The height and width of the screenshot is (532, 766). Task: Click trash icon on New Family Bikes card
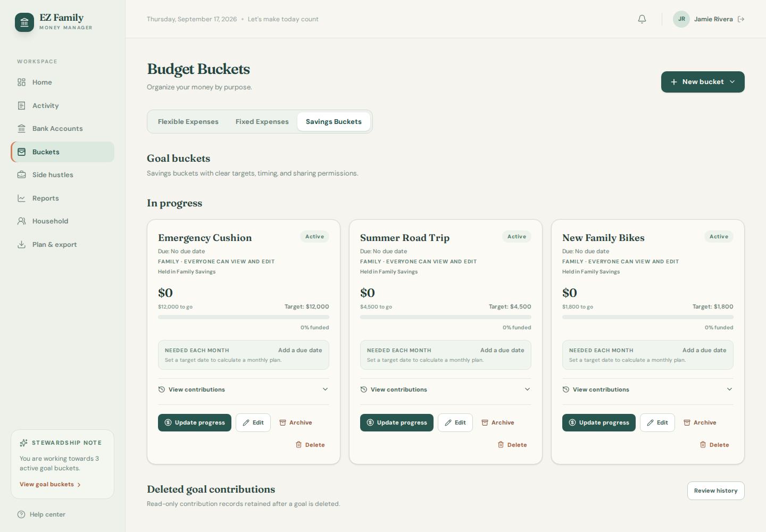(703, 444)
